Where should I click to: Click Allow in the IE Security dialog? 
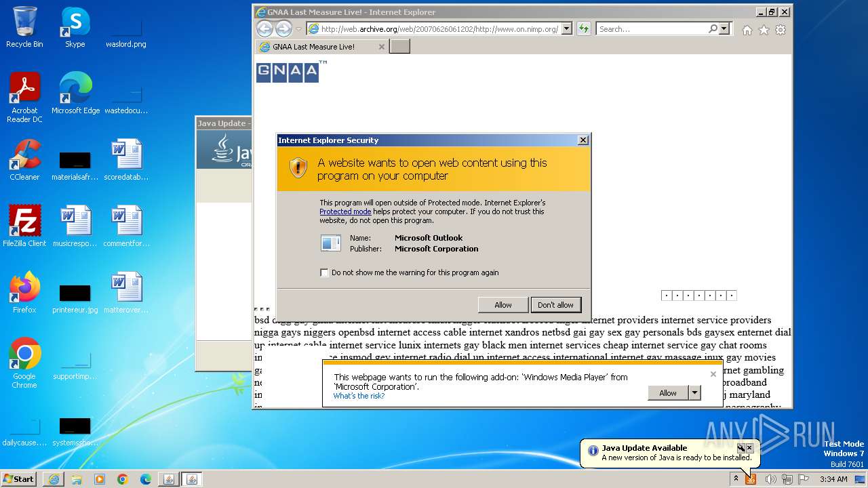click(x=503, y=305)
